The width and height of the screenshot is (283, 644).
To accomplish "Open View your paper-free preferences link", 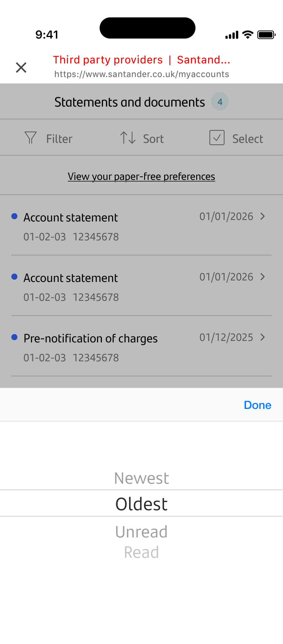I will (x=141, y=176).
